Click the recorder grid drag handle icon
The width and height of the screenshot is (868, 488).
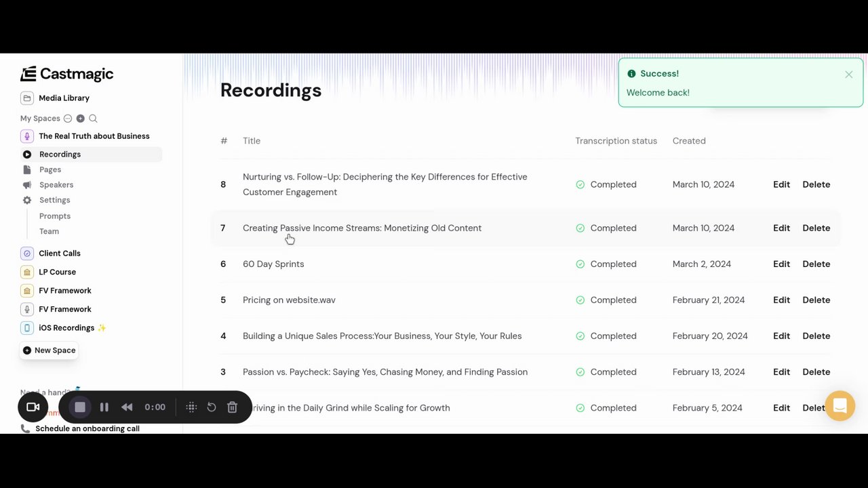pos(191,407)
